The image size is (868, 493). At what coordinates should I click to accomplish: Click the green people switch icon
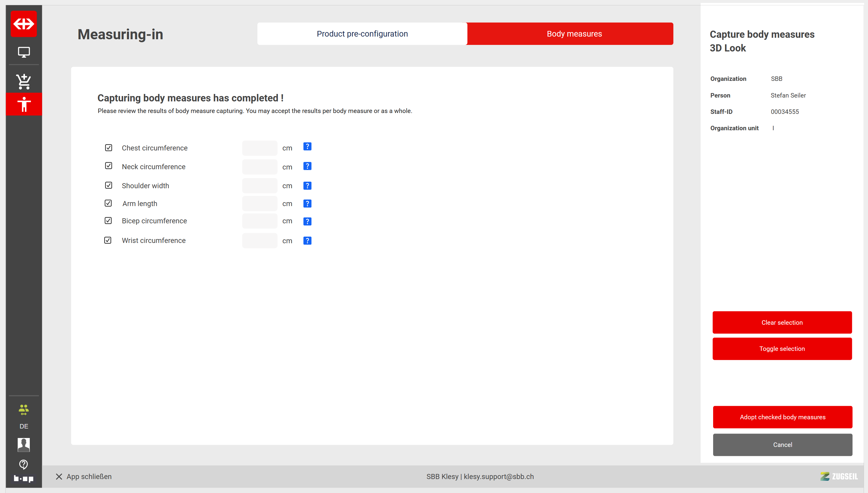(24, 410)
